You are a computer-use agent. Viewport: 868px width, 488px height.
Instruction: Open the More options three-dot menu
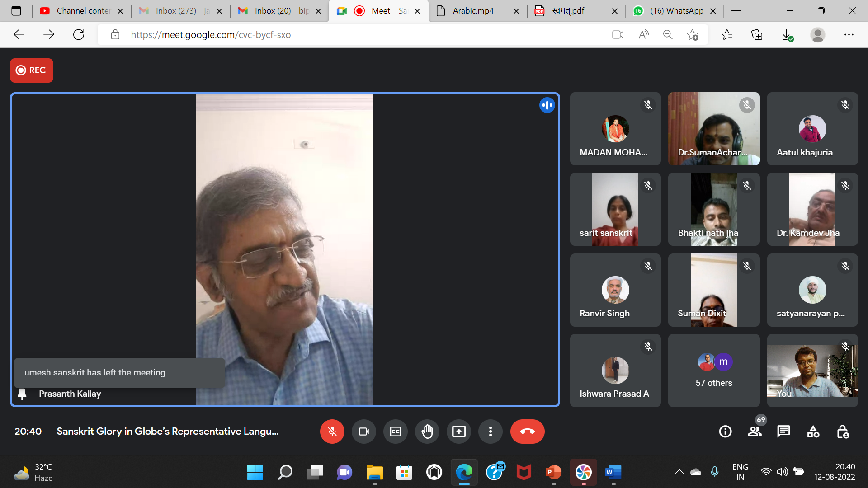coord(491,432)
